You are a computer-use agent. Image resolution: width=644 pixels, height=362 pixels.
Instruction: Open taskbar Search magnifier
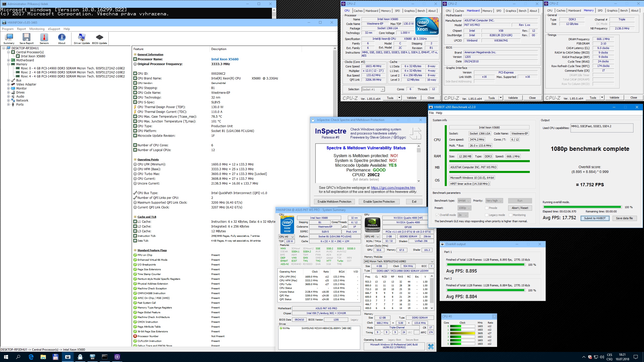point(18,357)
